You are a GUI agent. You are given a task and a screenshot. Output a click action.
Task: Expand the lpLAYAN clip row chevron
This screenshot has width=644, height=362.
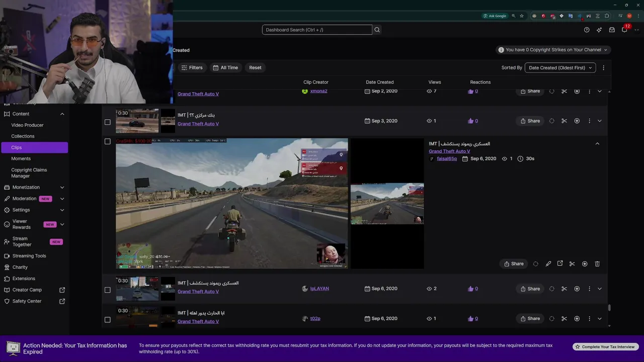click(600, 289)
